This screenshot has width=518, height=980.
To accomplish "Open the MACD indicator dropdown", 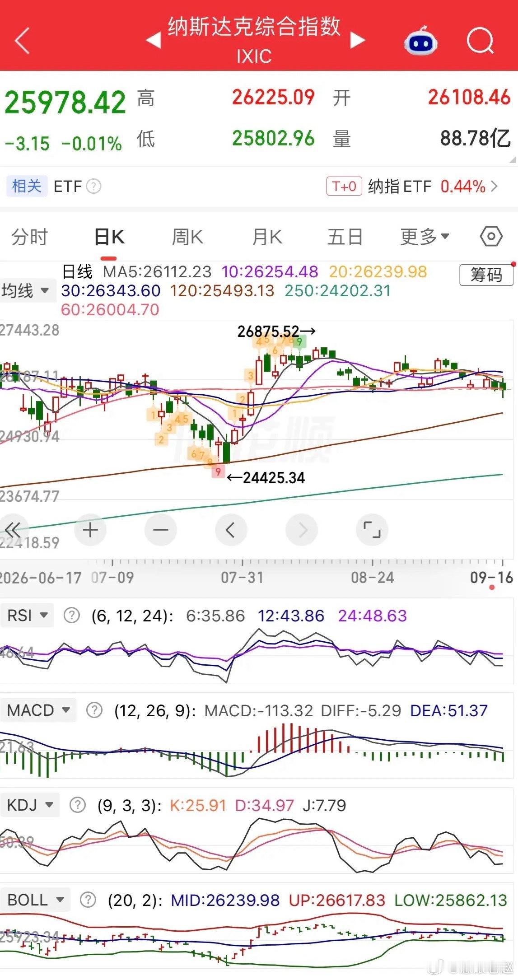I will (x=39, y=710).
